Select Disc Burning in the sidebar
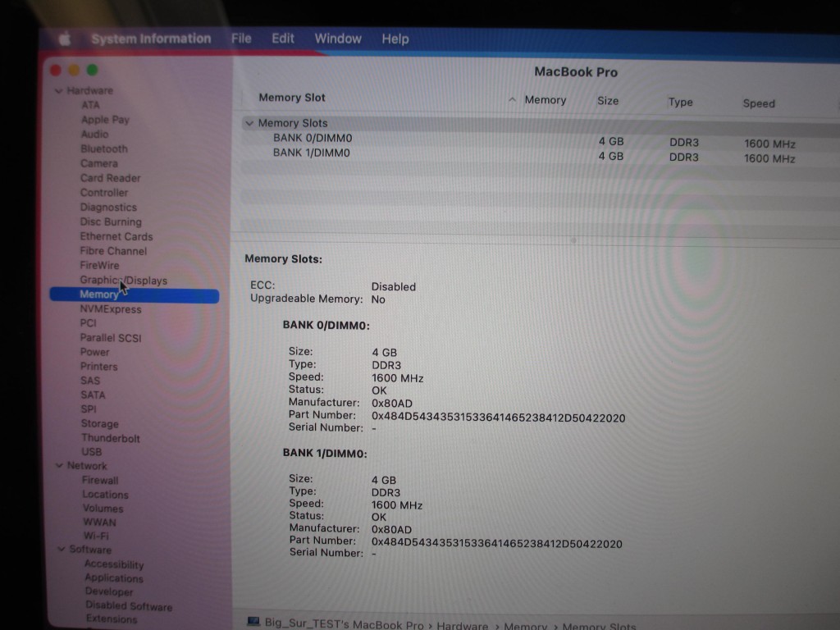840x630 pixels. click(111, 221)
